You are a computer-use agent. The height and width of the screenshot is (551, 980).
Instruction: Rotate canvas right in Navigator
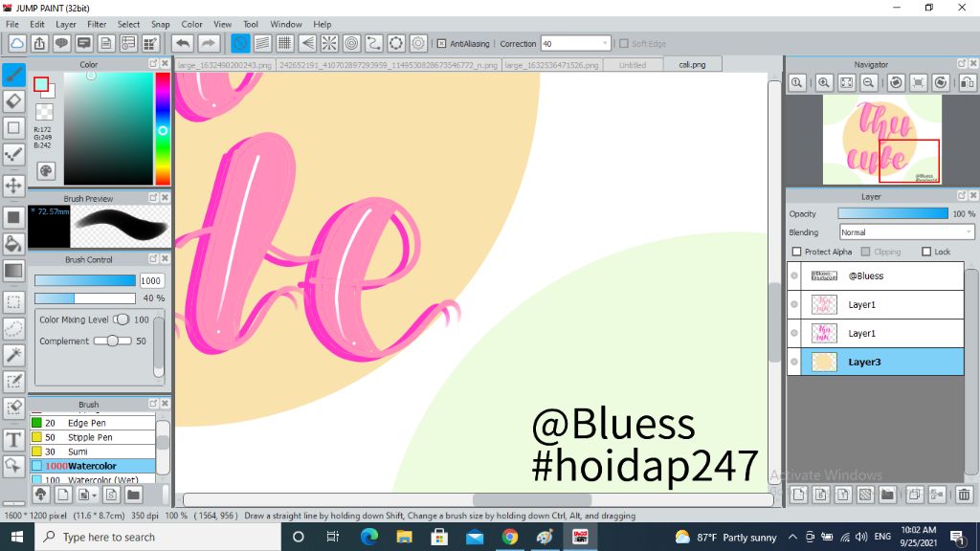[x=941, y=82]
